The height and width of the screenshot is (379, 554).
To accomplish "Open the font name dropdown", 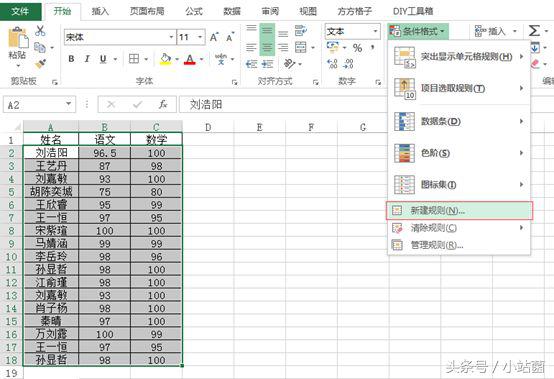I will (171, 37).
